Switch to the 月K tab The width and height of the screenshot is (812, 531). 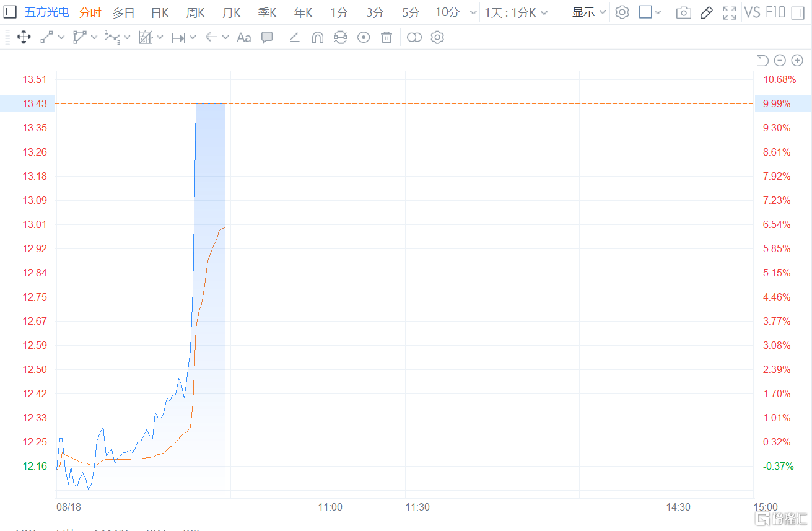coord(232,12)
